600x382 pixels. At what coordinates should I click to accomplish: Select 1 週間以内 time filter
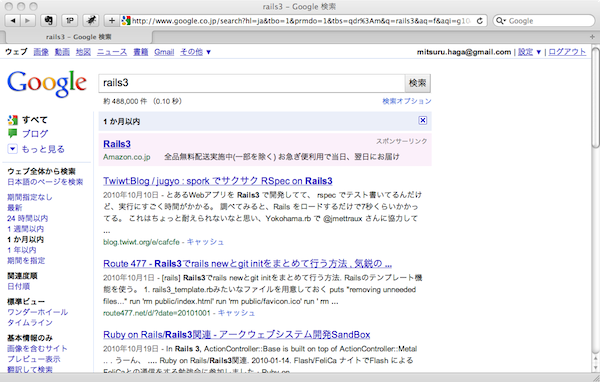(x=26, y=229)
